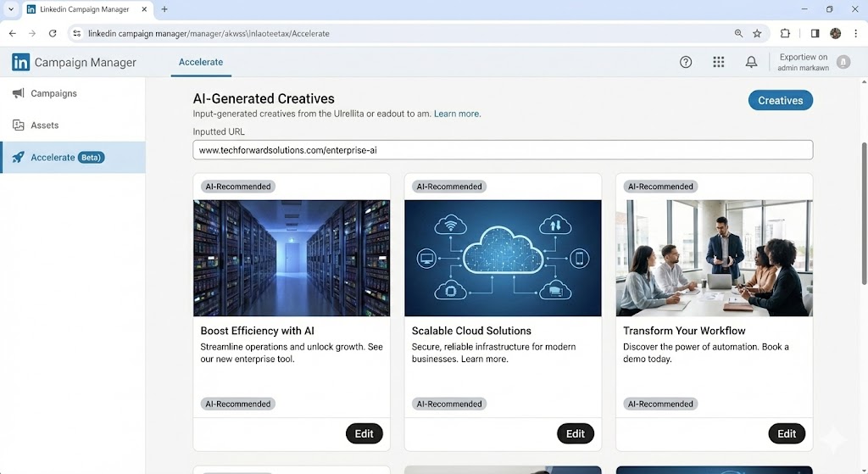Click the "Transform Your Workflow" headline
This screenshot has width=868, height=474.
click(684, 331)
